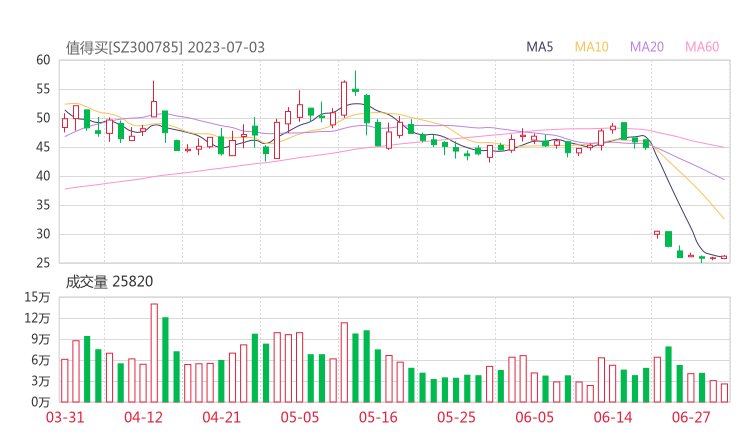Click the 50 price axis label
The width and height of the screenshot is (740, 440).
pos(43,118)
